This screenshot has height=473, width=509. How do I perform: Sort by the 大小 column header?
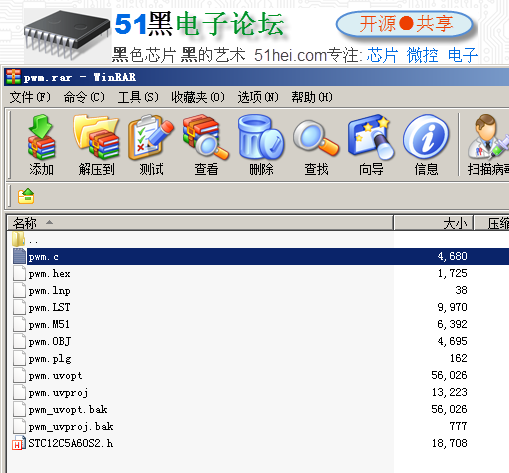tap(434, 223)
